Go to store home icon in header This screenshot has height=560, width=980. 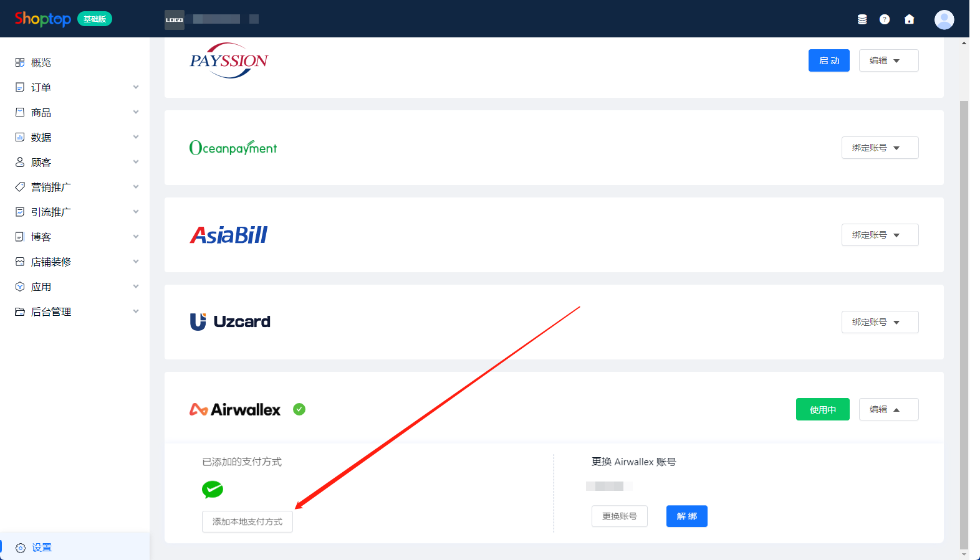(x=910, y=19)
